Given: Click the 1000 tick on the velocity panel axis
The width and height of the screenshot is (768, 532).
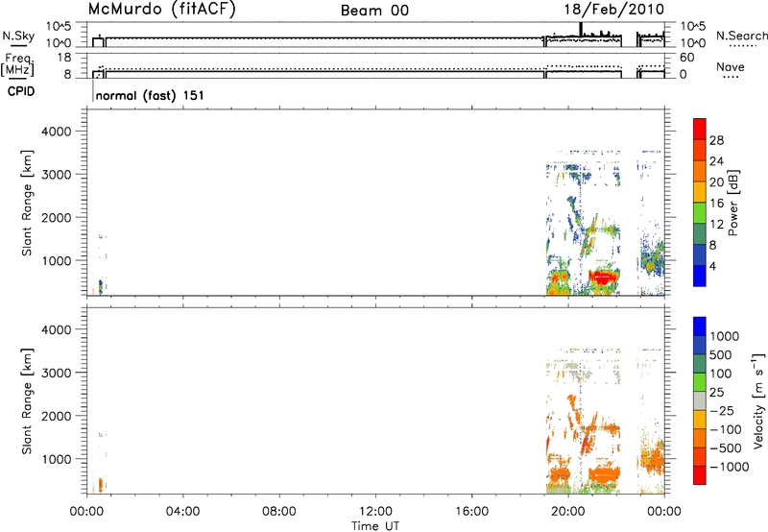Looking at the screenshot, I should pyautogui.click(x=56, y=459).
